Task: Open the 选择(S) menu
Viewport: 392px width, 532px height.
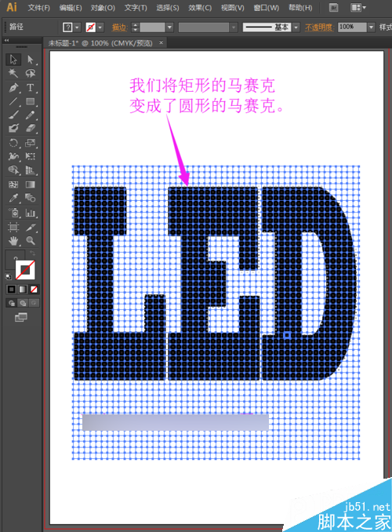Action: click(168, 8)
